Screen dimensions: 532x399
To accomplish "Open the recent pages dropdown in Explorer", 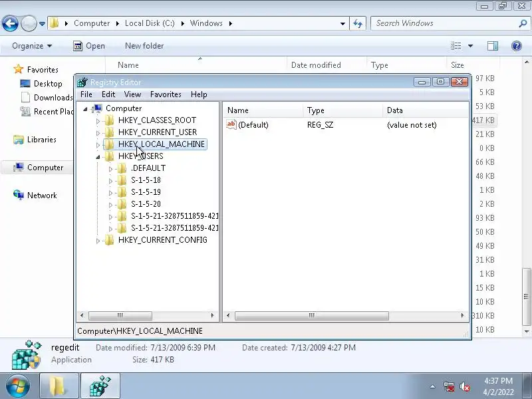I will pos(42,24).
